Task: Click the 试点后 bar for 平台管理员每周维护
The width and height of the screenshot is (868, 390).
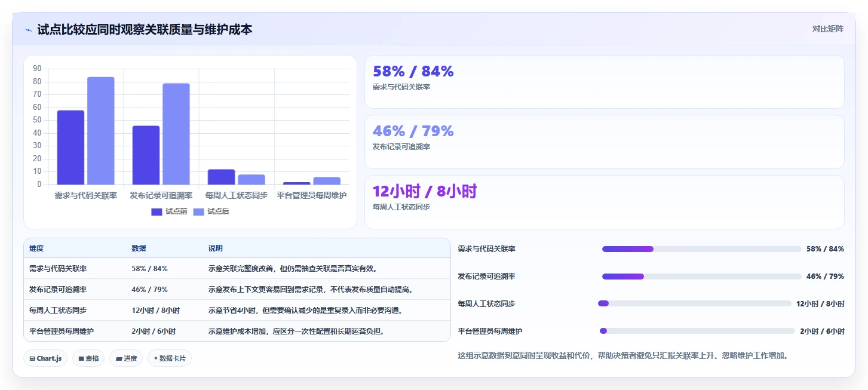Action: (x=326, y=181)
